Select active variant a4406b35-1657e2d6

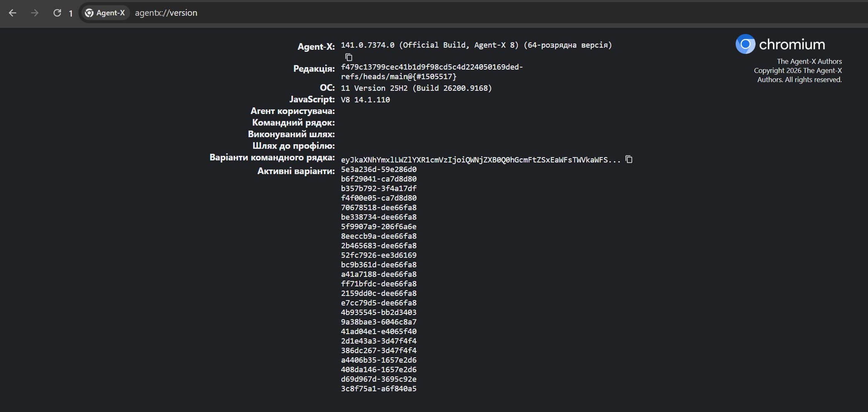pos(379,360)
